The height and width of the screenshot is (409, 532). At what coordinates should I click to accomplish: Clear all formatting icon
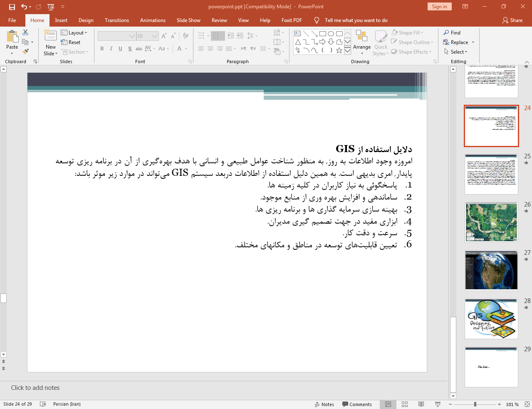[186, 36]
